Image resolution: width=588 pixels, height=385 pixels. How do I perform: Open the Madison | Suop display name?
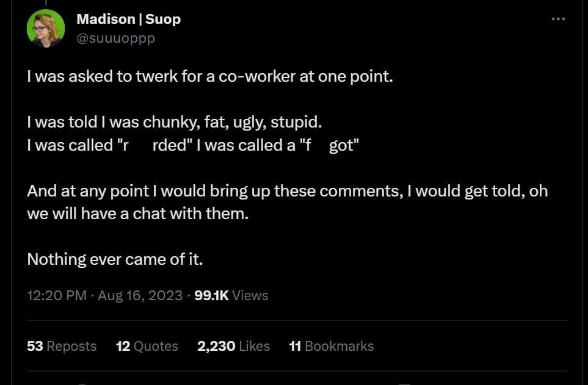128,20
